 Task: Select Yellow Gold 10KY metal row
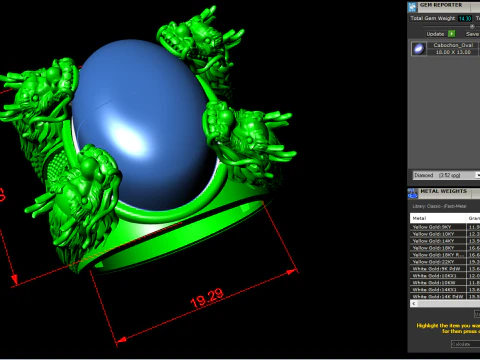pos(445,234)
